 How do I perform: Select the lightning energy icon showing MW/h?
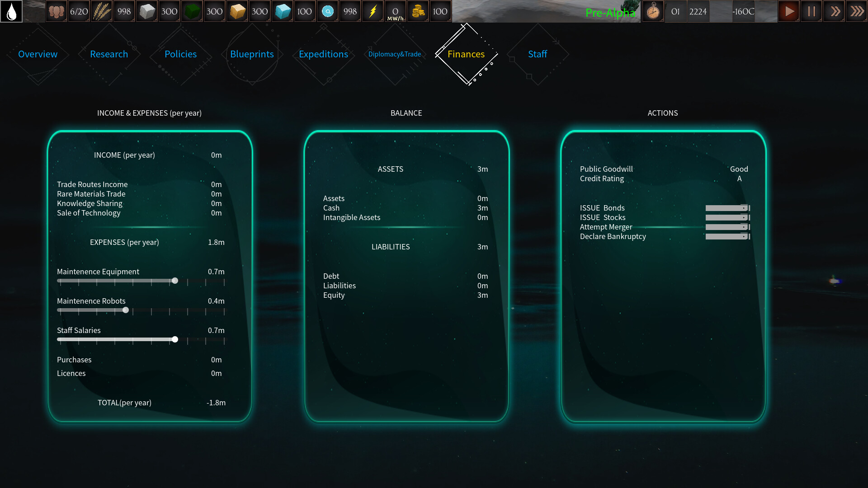click(x=373, y=11)
